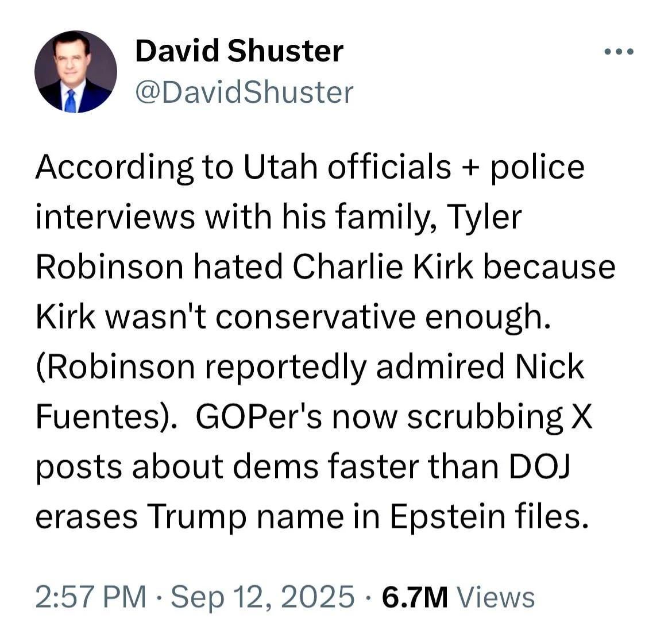Click David Shuster's profile picture
The height and width of the screenshot is (630, 672).
point(75,72)
